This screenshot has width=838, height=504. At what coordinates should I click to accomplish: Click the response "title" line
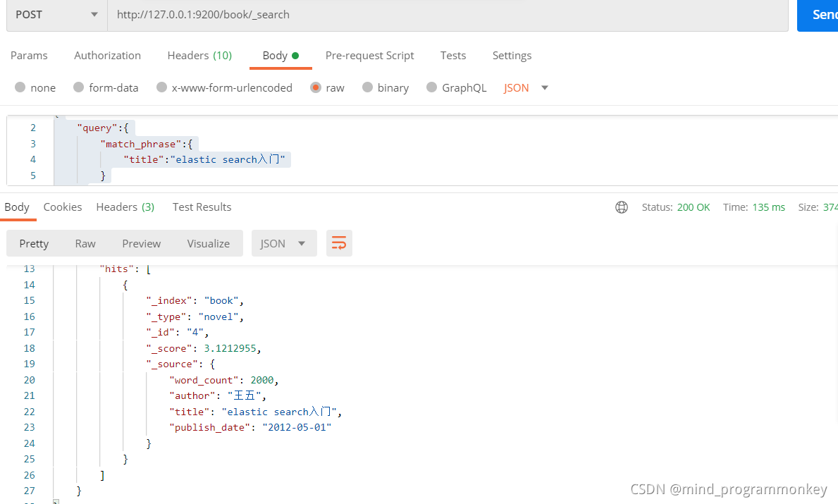click(x=255, y=412)
